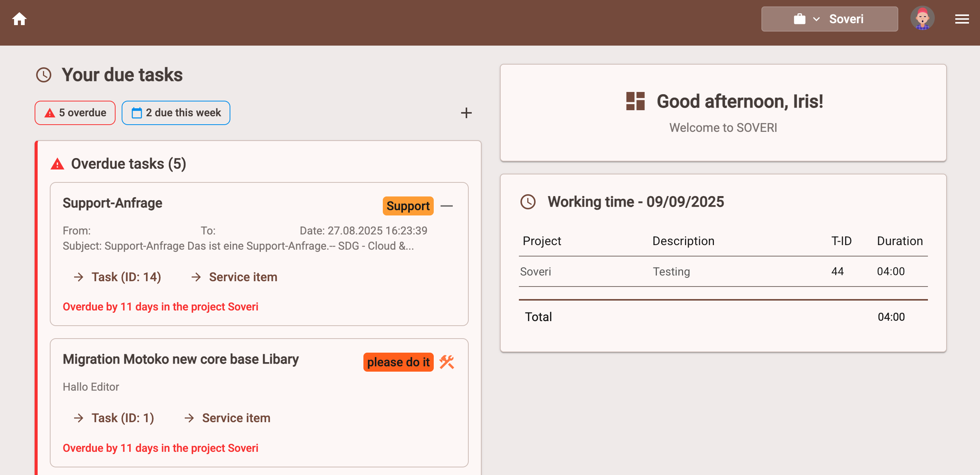This screenshot has width=980, height=475.
Task: Click the chevron arrow in project selector
Action: click(x=816, y=19)
